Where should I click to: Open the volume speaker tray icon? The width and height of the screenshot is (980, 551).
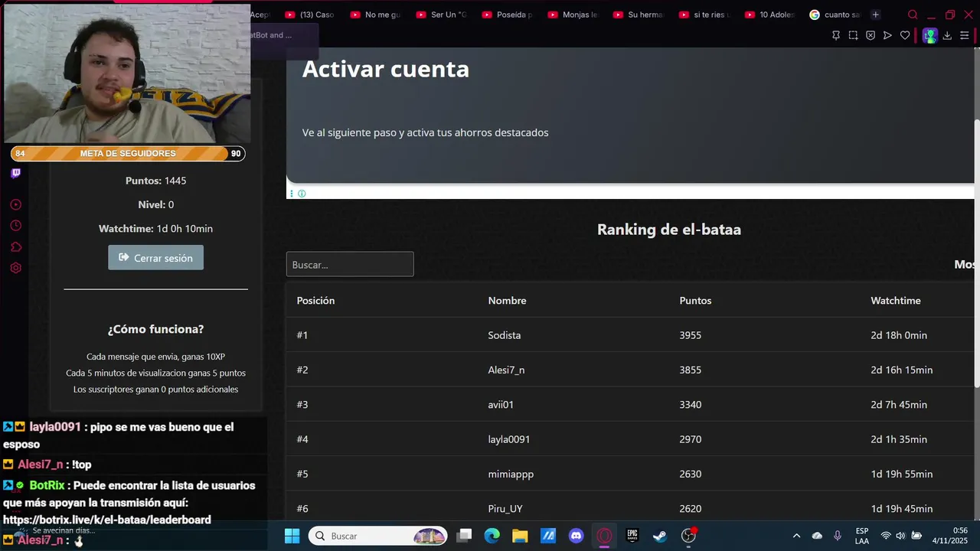900,536
